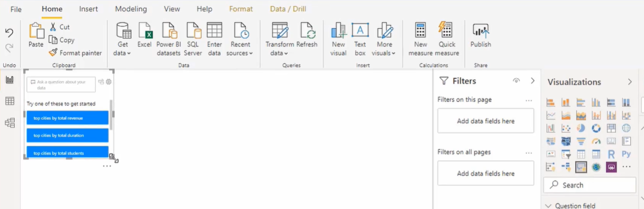The width and height of the screenshot is (644, 209).
Task: Select the Python visual
Action: click(626, 154)
